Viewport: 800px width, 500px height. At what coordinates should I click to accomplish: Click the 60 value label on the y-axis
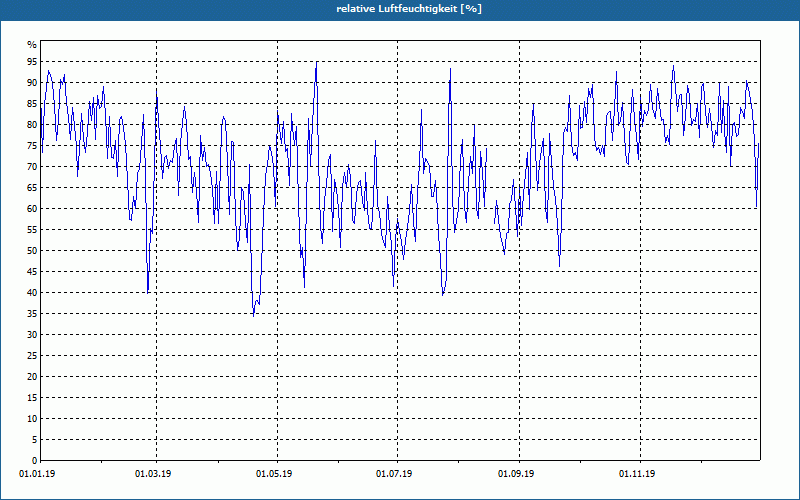tap(31, 209)
